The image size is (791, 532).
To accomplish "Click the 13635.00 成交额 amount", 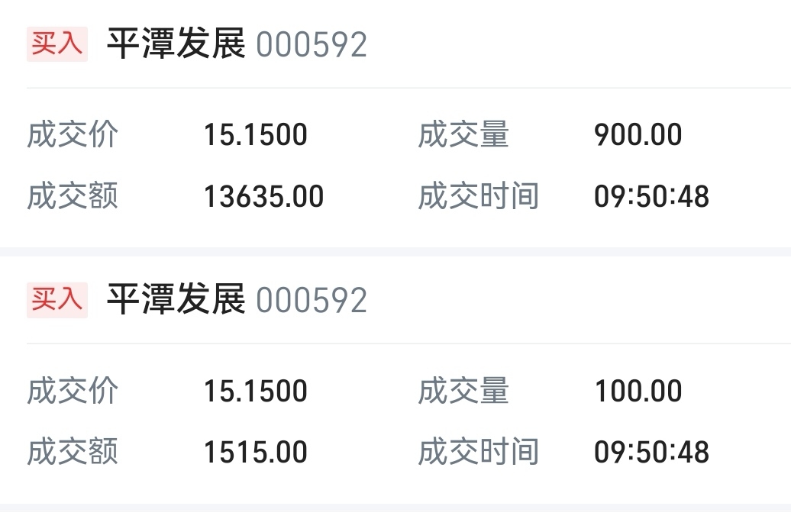I will pos(263,197).
